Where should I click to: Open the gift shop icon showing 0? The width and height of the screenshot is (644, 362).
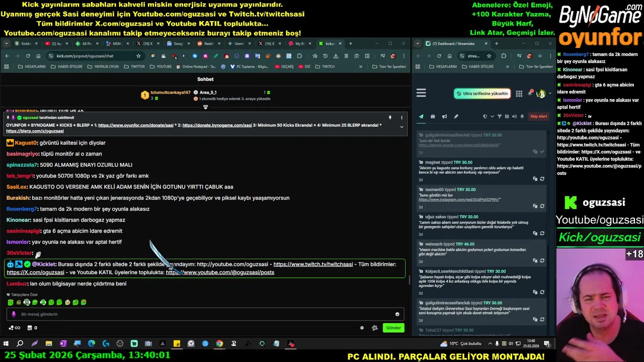(x=32, y=328)
